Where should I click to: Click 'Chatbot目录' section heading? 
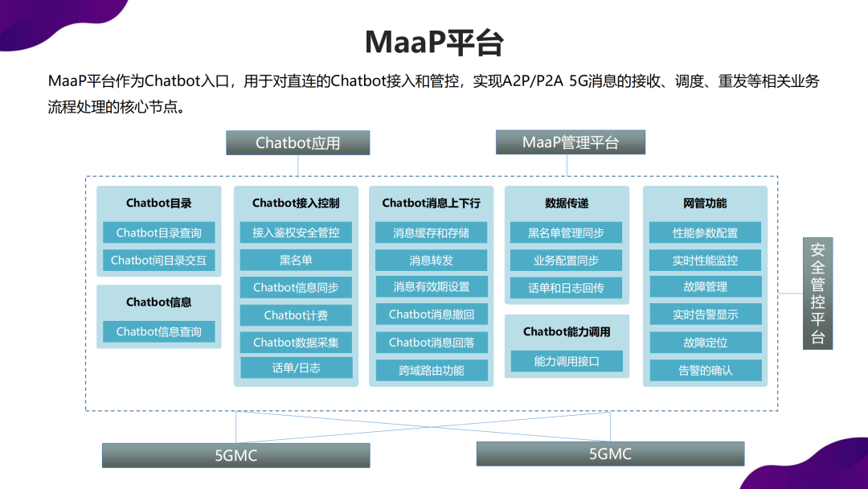coord(159,203)
